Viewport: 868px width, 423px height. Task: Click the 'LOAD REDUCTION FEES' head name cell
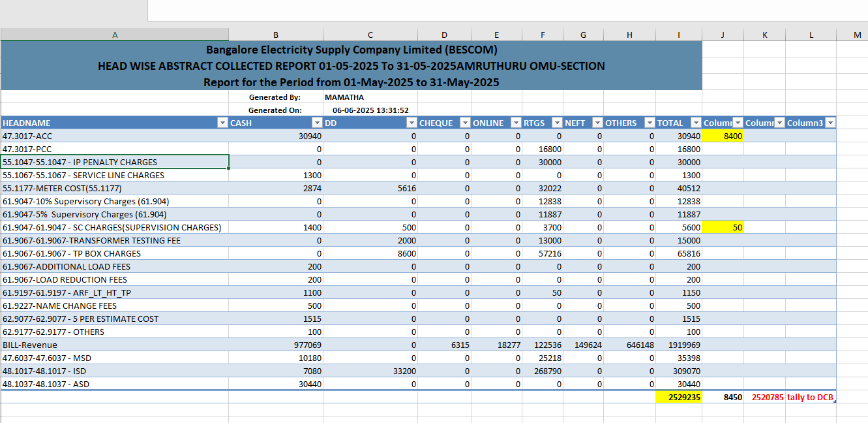(115, 279)
